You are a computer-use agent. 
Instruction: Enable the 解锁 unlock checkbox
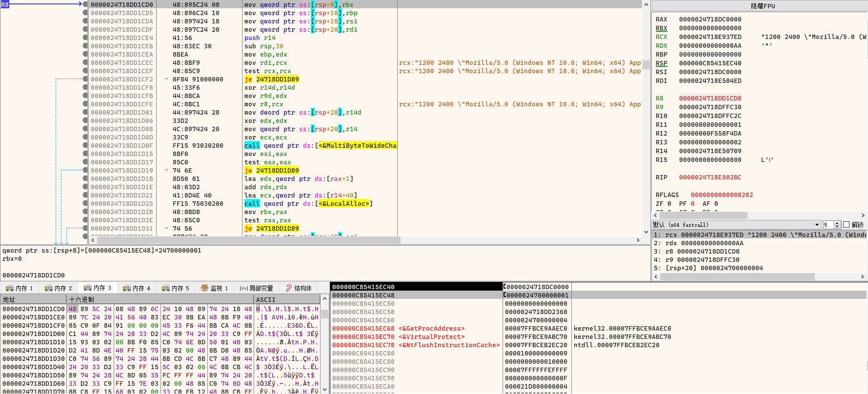[847, 225]
